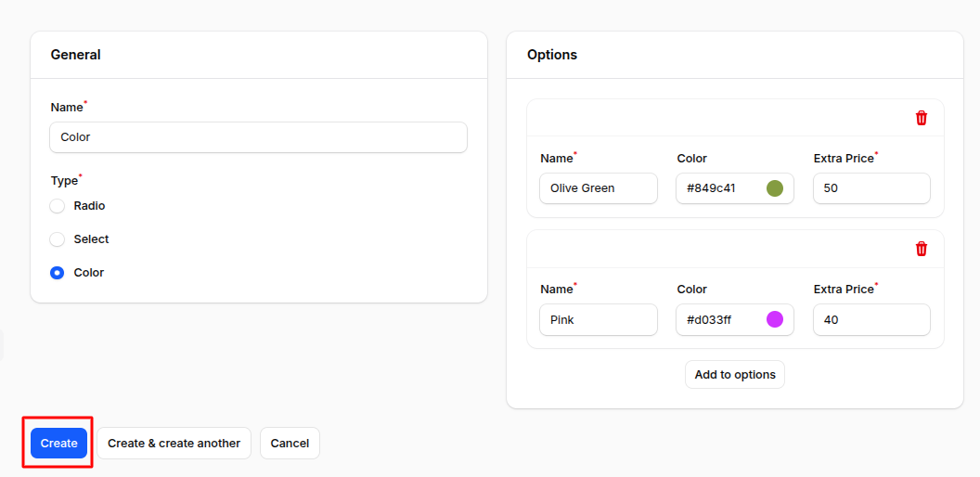This screenshot has width=980, height=477.
Task: Click the #d033ff hex color field
Action: click(719, 319)
